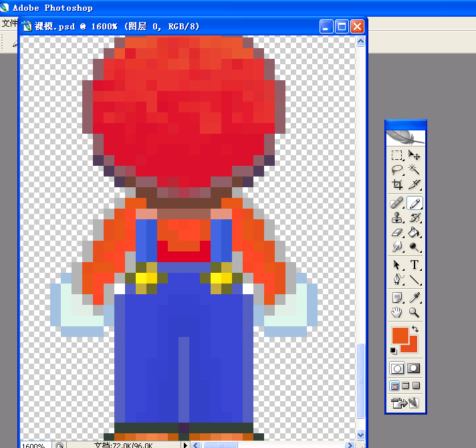The height and width of the screenshot is (448, 476).
Task: Select the Lasso tool
Action: [x=396, y=170]
